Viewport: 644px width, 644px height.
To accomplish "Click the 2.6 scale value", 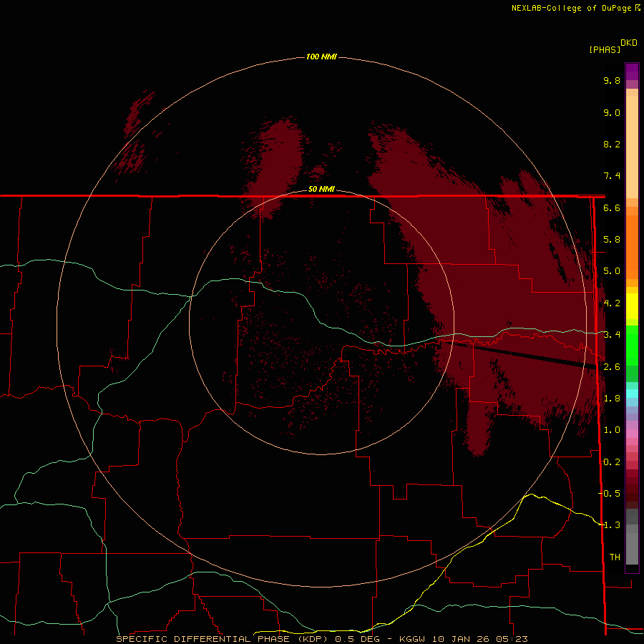I will [x=612, y=367].
